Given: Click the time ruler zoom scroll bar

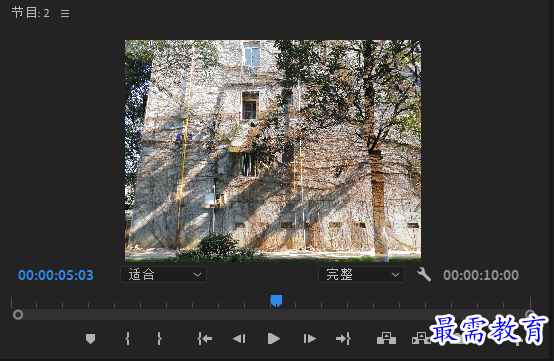Looking at the screenshot, I should click(x=274, y=315).
